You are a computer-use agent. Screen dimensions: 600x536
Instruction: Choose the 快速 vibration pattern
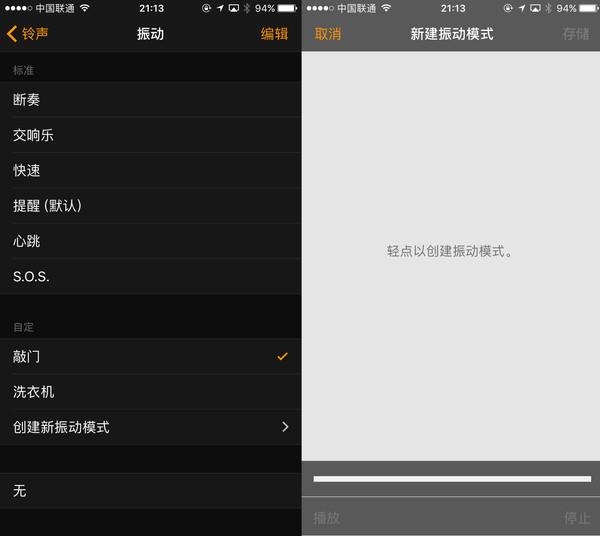[x=150, y=170]
